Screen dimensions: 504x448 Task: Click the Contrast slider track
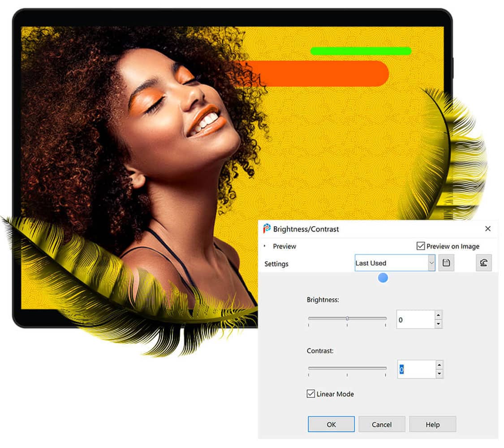[347, 368]
